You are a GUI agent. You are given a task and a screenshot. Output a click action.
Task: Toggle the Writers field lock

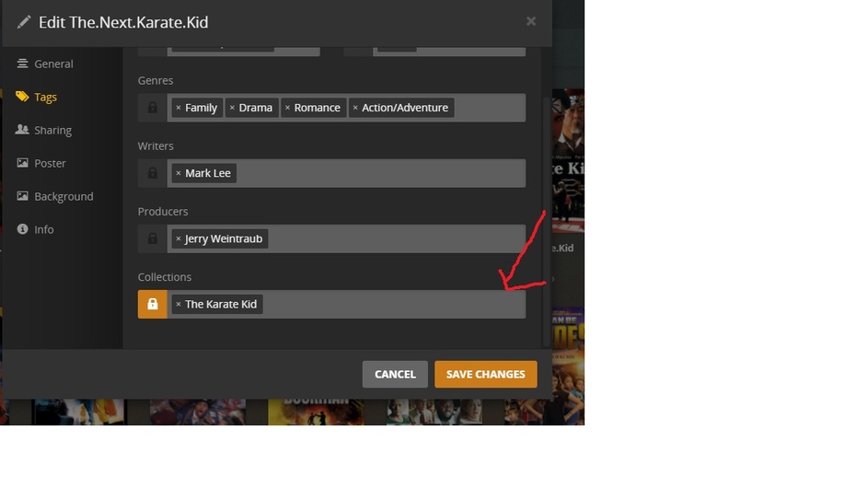[x=152, y=173]
